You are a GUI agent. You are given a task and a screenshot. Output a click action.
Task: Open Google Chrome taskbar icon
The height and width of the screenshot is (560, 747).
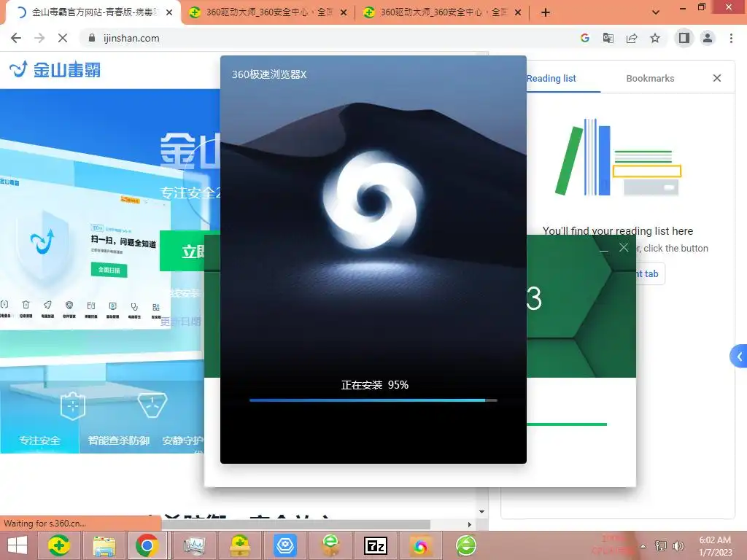pos(147,545)
